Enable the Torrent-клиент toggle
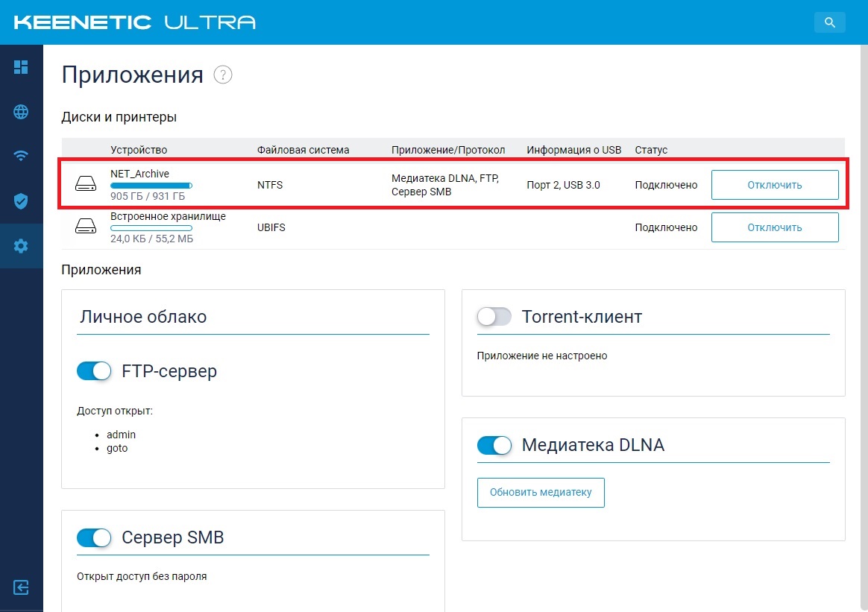The image size is (868, 612). (x=494, y=317)
